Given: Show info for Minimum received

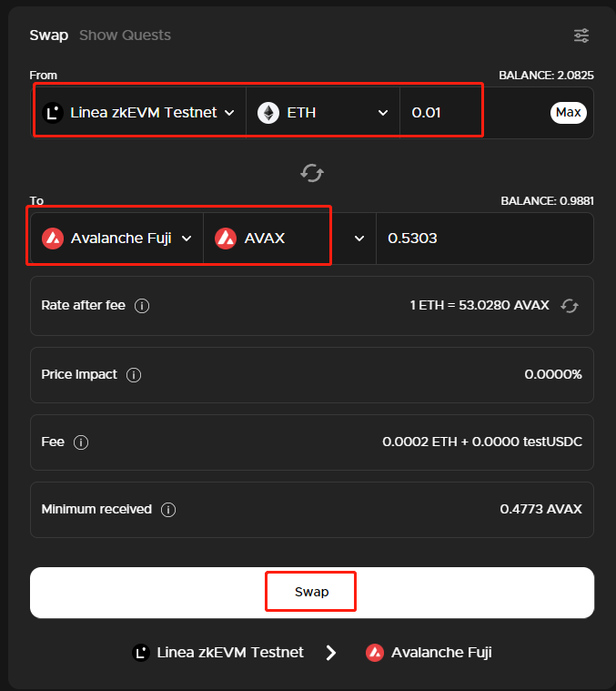Looking at the screenshot, I should (x=168, y=510).
